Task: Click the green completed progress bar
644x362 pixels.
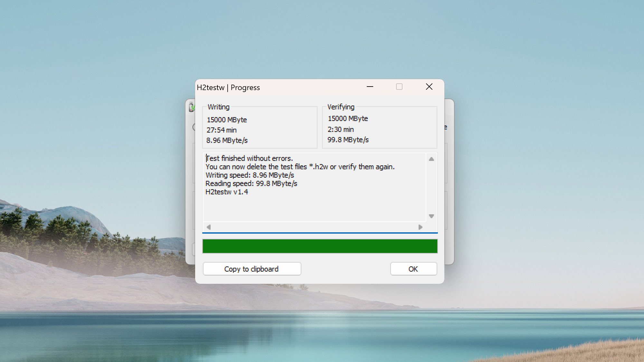Action: click(320, 246)
